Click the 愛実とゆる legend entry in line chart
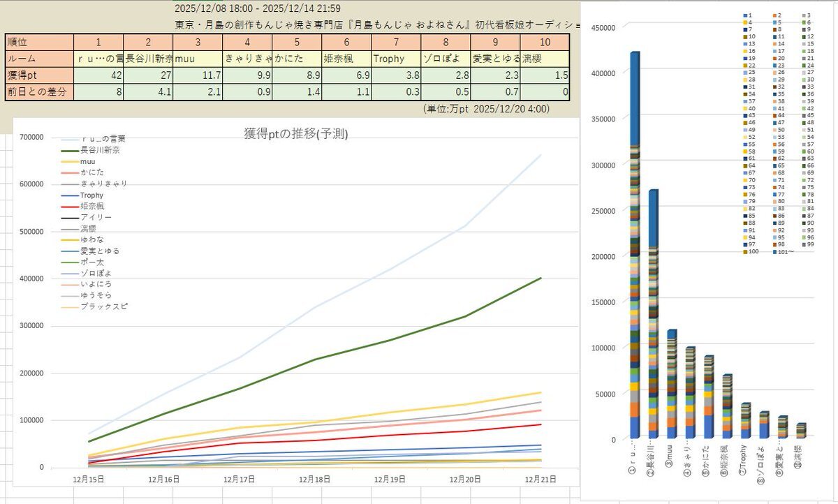 (90, 251)
